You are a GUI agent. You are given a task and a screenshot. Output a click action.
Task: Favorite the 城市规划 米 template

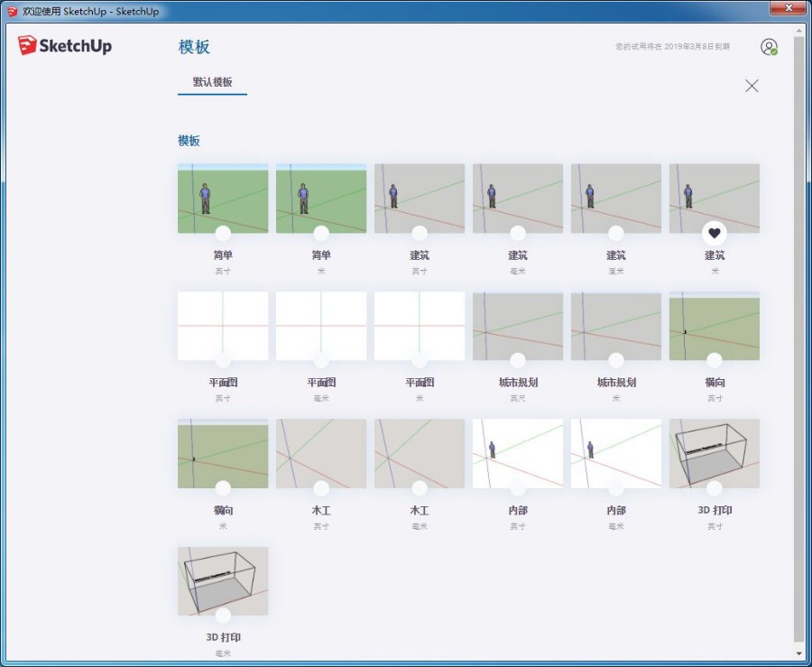coord(615,360)
